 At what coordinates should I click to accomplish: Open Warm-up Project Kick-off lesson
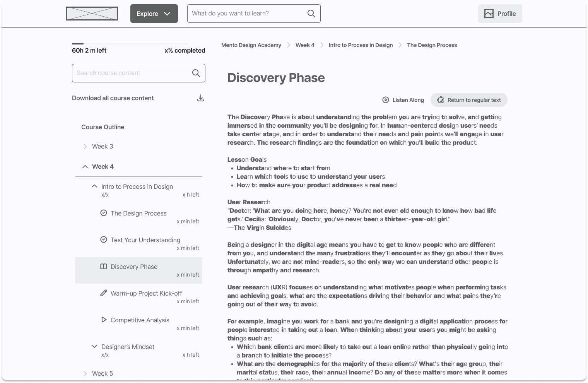[x=146, y=294]
